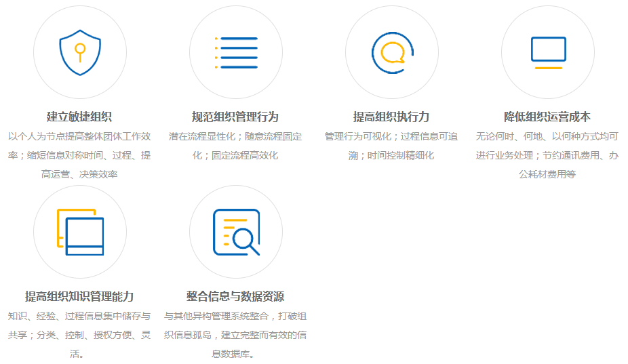The height and width of the screenshot is (364, 628).
Task: Select the paragraph starting 管理行为可视化
Action: coord(391,146)
